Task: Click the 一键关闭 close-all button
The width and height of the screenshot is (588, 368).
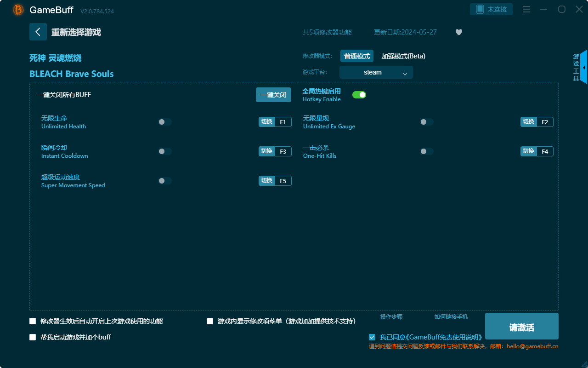Action: (x=273, y=95)
